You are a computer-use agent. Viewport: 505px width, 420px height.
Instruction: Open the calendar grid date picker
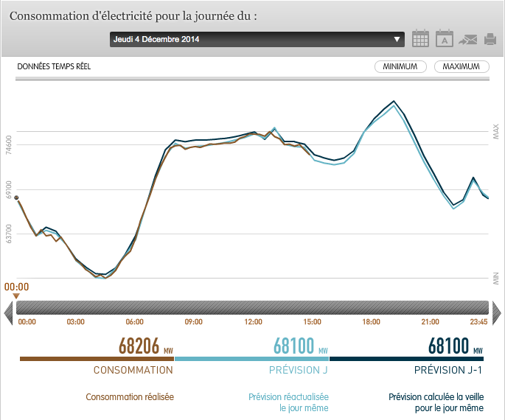click(x=420, y=39)
